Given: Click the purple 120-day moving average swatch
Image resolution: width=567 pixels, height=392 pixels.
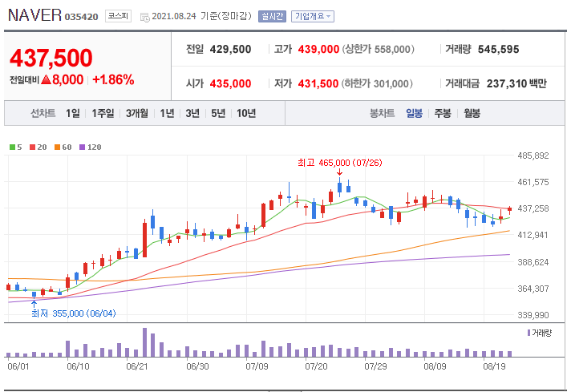Looking at the screenshot, I should tap(82, 147).
